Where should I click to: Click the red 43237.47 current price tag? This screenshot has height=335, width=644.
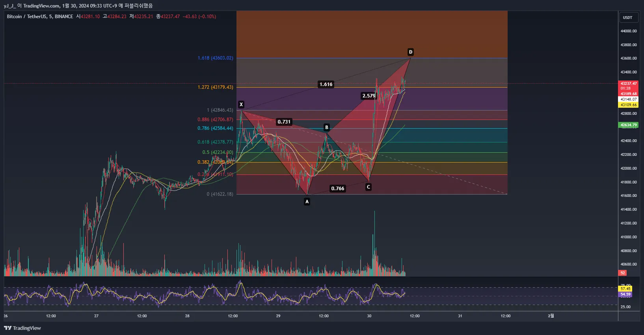point(628,84)
